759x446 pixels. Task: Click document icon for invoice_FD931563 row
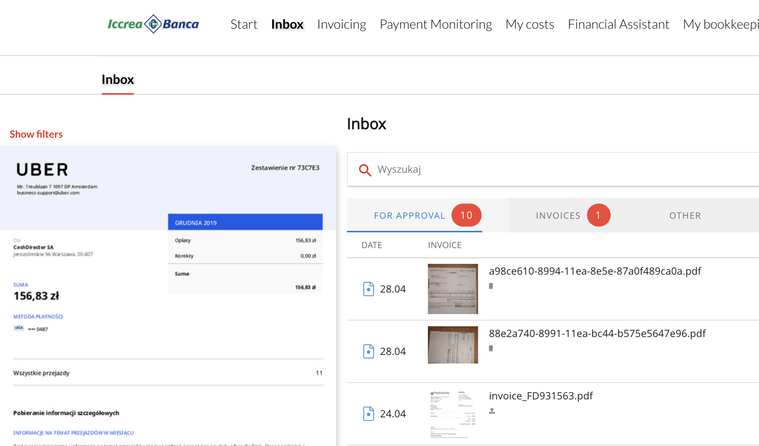368,413
